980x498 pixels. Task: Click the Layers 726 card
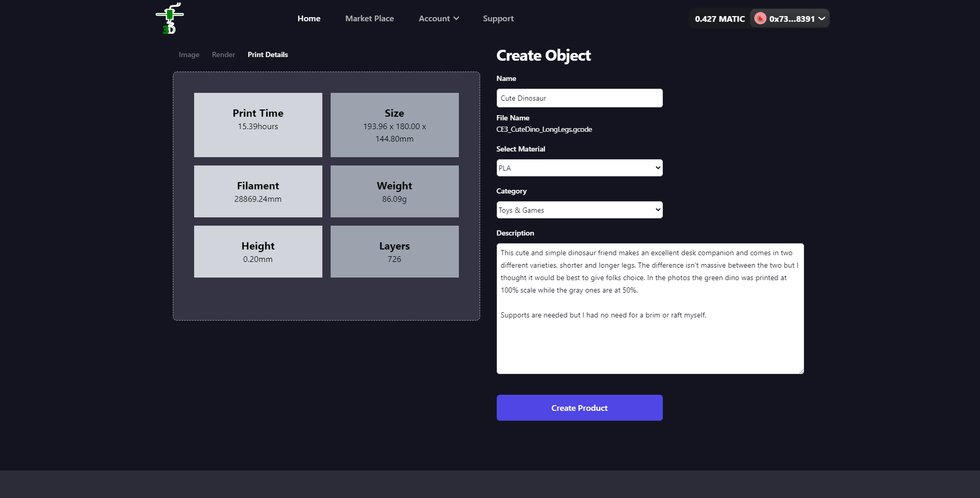(x=394, y=252)
